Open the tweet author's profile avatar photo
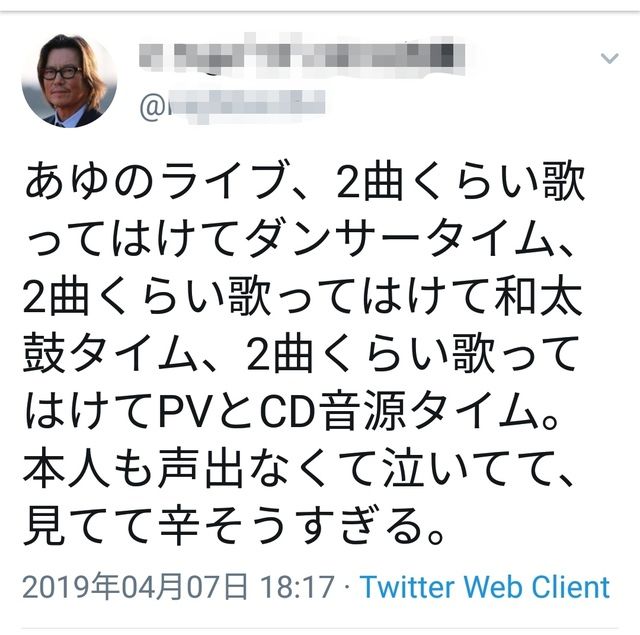This screenshot has width=640, height=635. point(69,80)
